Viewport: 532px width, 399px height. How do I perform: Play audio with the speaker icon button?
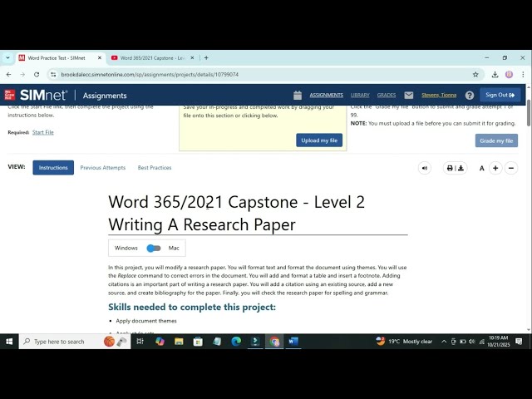click(x=425, y=168)
